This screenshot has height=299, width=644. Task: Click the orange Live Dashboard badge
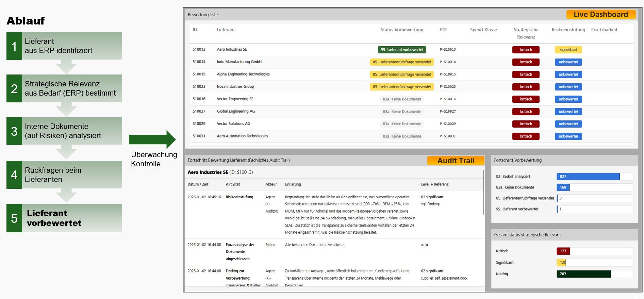tap(600, 15)
